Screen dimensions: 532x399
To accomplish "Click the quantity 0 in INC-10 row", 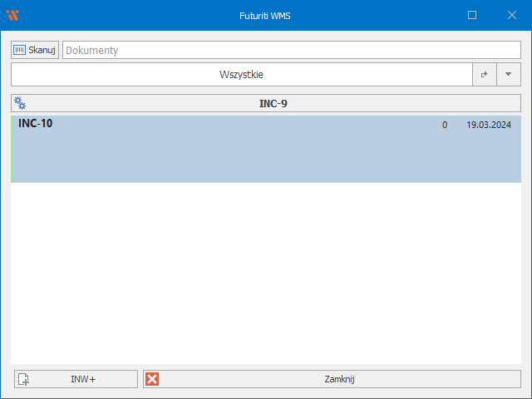I will click(x=445, y=125).
